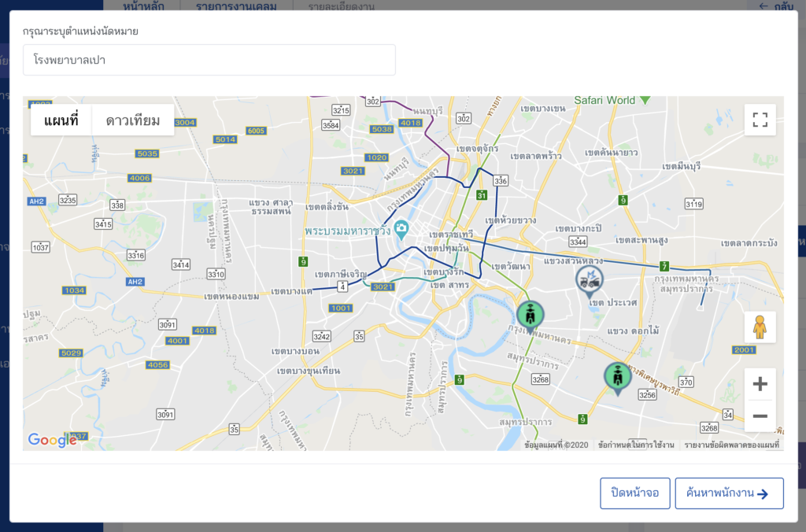Click the เขตหนองแขม district label
806x532 pixels.
[x=231, y=297]
